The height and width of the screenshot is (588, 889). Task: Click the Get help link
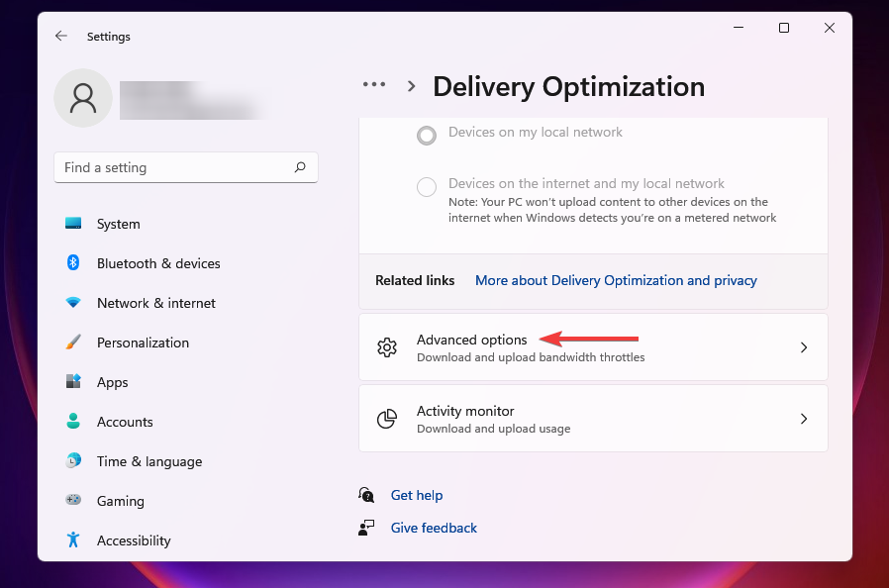(x=417, y=495)
